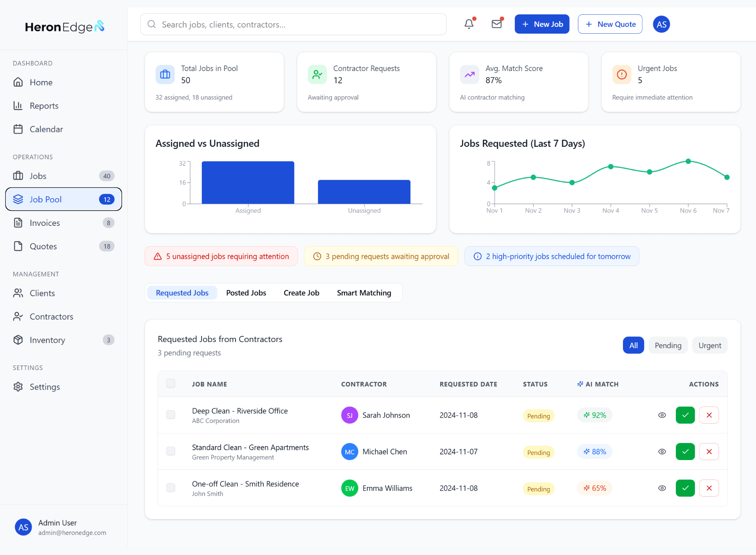756x555 pixels.
Task: Click the Avg. Match Score trend icon
Action: (469, 74)
